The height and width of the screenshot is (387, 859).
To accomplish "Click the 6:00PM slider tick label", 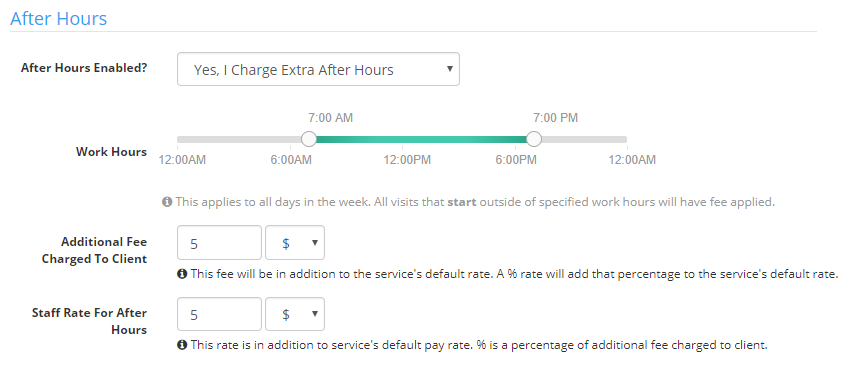I will [516, 160].
